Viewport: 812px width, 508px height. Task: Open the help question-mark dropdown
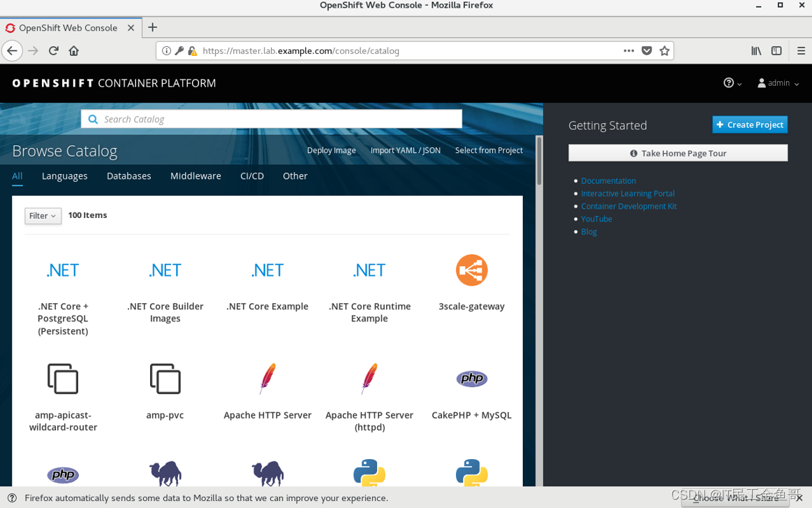[732, 83]
